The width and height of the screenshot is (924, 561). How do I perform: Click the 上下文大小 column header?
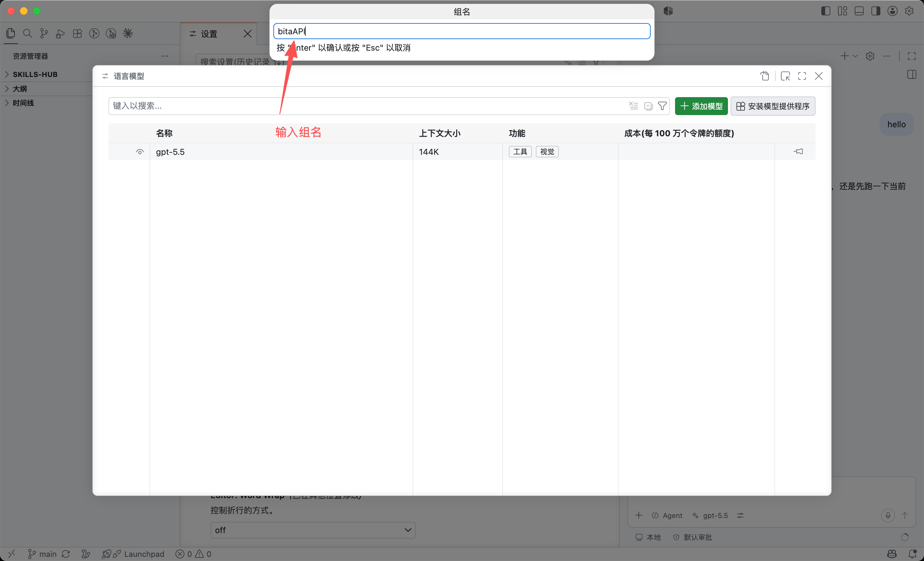click(440, 133)
